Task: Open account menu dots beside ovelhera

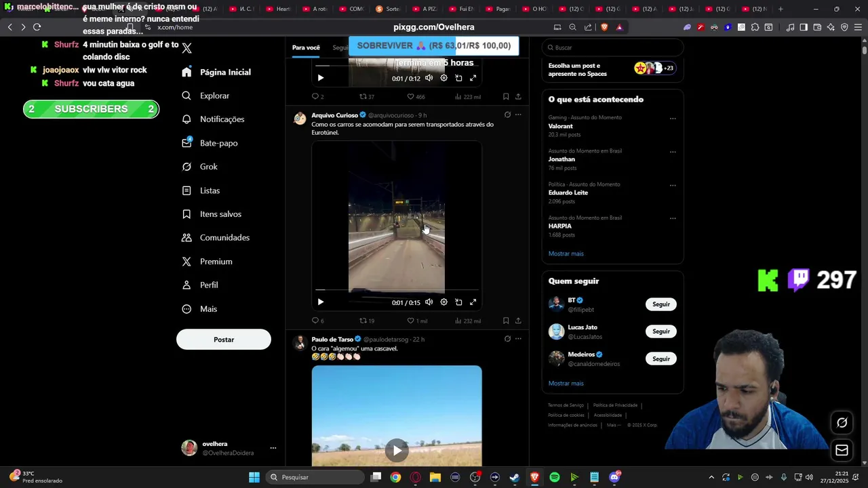Action: [273, 448]
